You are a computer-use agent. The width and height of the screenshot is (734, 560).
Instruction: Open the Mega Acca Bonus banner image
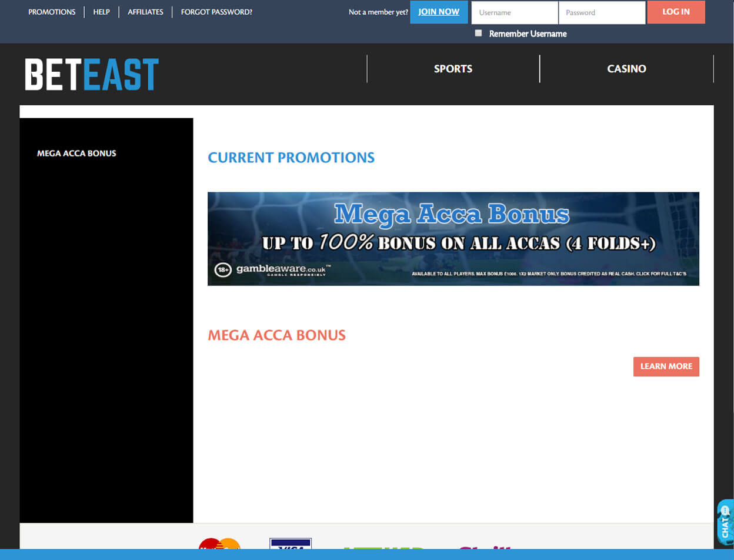coord(453,239)
